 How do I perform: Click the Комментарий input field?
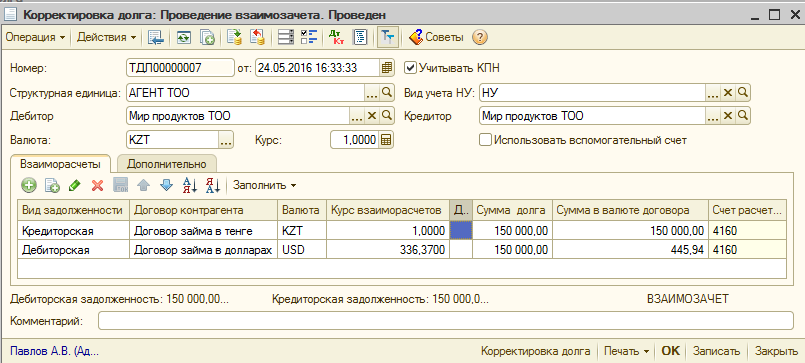(x=446, y=321)
